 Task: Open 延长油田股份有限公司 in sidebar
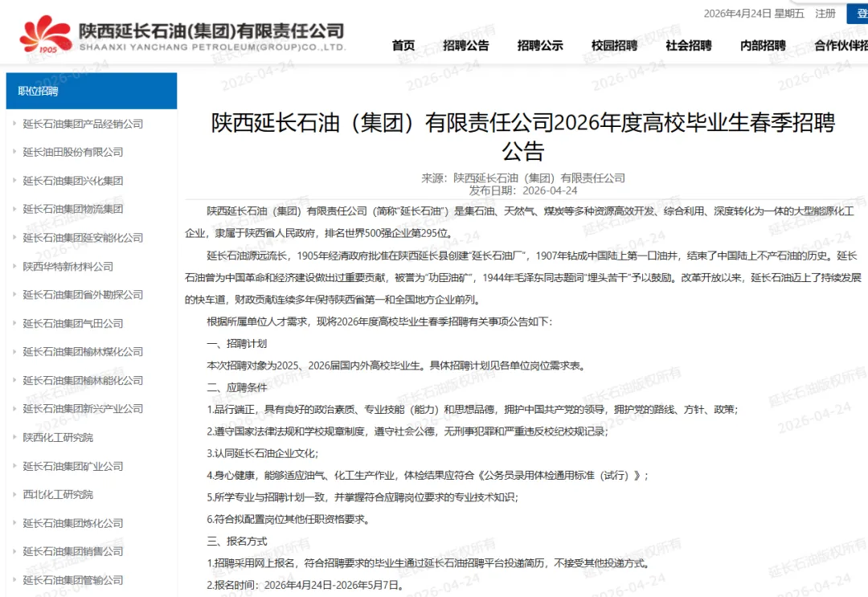[x=72, y=152]
